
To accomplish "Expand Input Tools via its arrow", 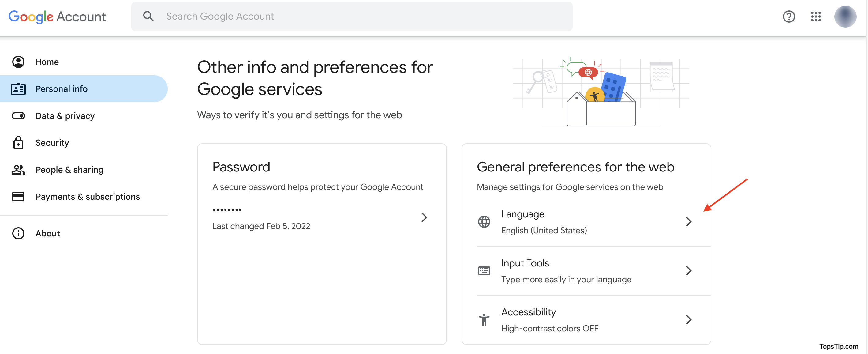I will (689, 270).
